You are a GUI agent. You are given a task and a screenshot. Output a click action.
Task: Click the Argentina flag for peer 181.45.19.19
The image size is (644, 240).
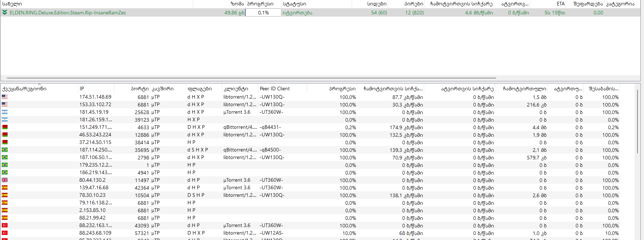(5, 112)
